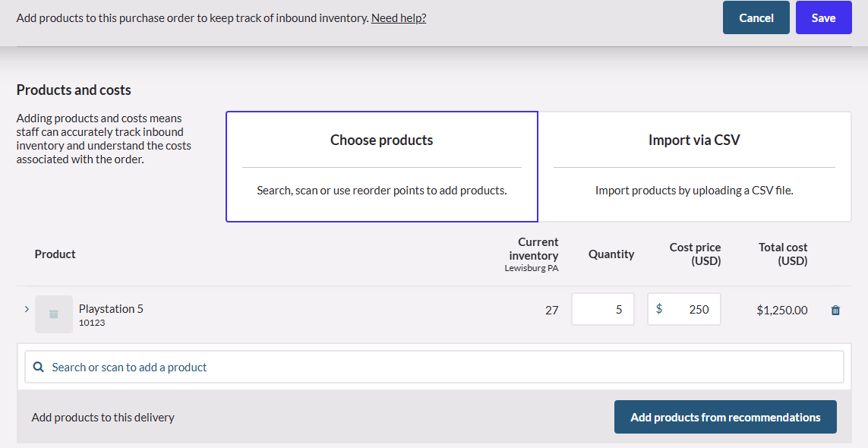Screen dimensions: 868x448
Task: Click the $1,250.00 total cost value
Action: [781, 310]
